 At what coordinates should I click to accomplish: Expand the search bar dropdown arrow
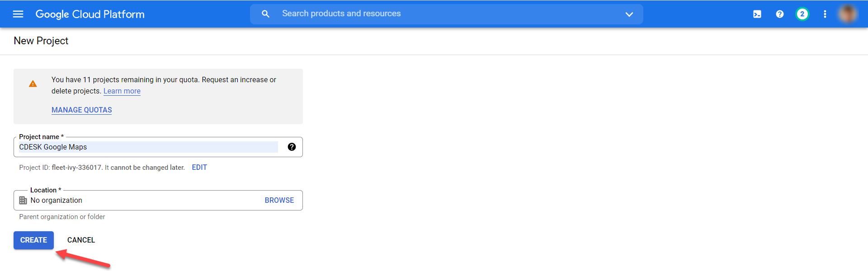[x=629, y=14]
